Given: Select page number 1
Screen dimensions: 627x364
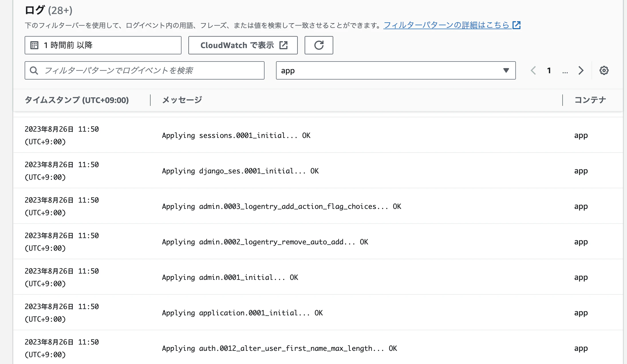Looking at the screenshot, I should [x=549, y=70].
